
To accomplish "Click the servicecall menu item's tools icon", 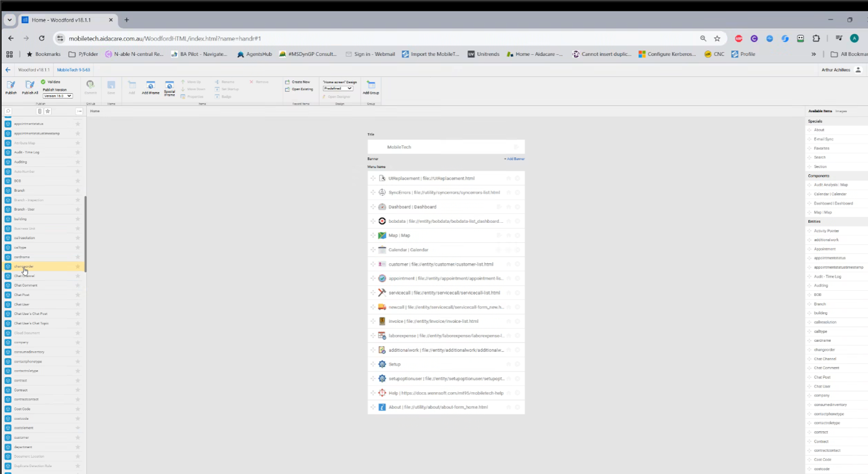I will pos(382,293).
